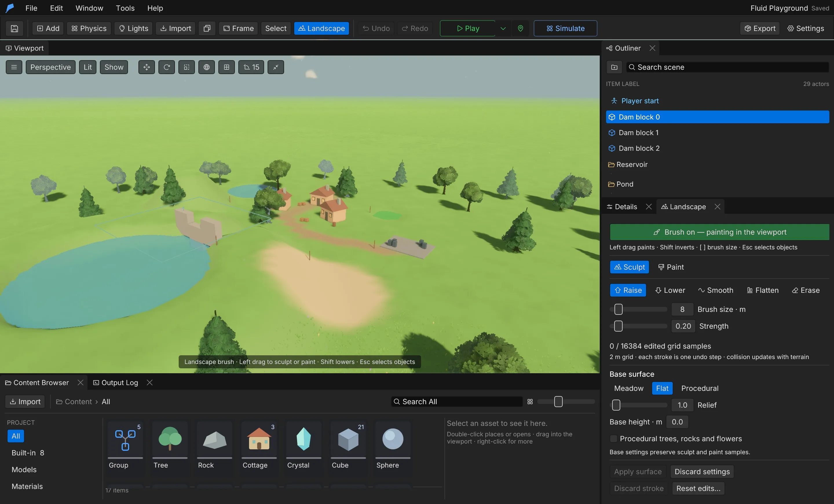834x504 pixels.
Task: Open the Tools menu
Action: coord(125,8)
